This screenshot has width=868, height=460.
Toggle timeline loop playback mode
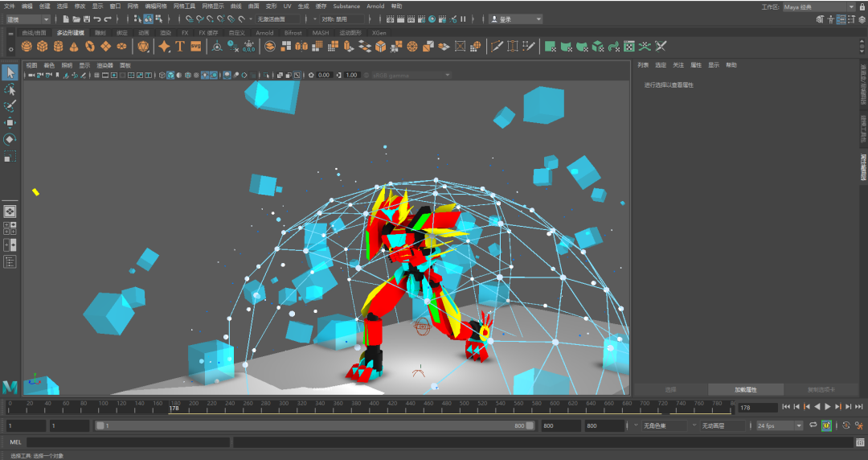(x=813, y=425)
